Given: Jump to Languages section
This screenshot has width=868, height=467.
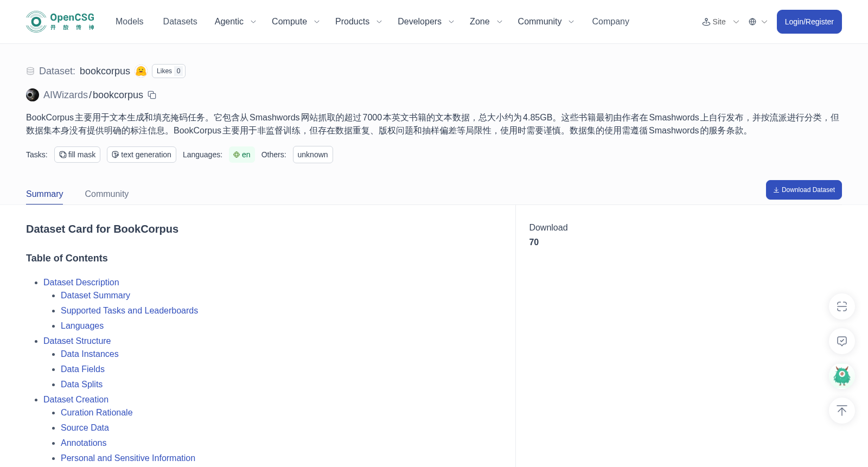Looking at the screenshot, I should (x=82, y=325).
